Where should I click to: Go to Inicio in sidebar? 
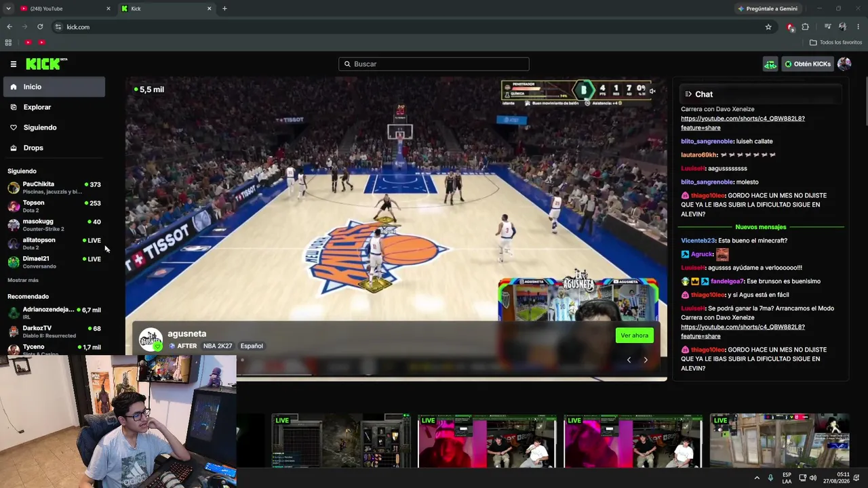pos(54,87)
